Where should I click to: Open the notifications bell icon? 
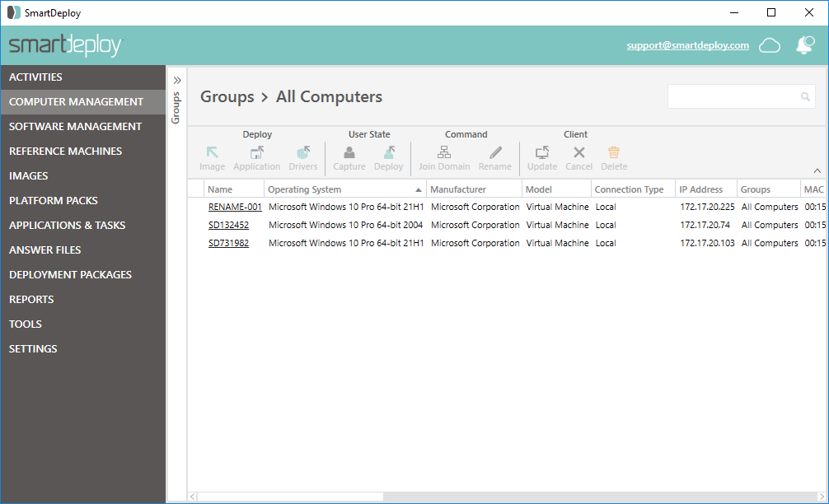click(x=804, y=45)
